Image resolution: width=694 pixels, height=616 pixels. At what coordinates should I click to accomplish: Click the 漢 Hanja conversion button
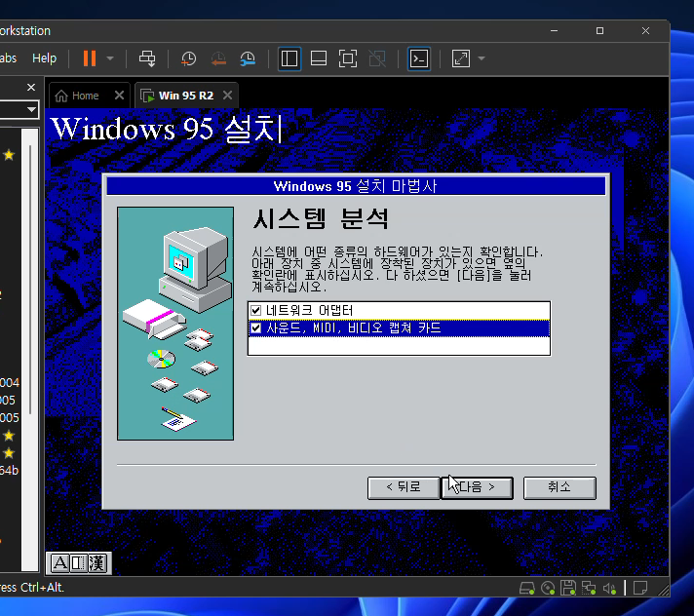(97, 563)
